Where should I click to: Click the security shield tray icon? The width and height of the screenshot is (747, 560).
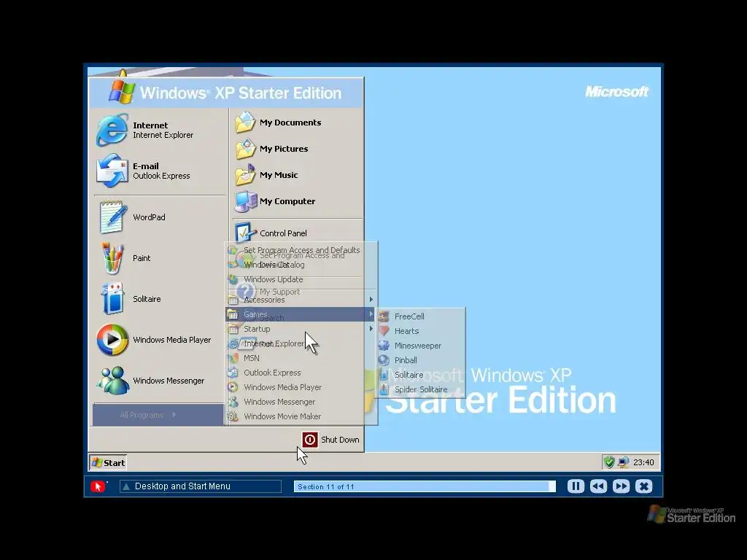(609, 462)
